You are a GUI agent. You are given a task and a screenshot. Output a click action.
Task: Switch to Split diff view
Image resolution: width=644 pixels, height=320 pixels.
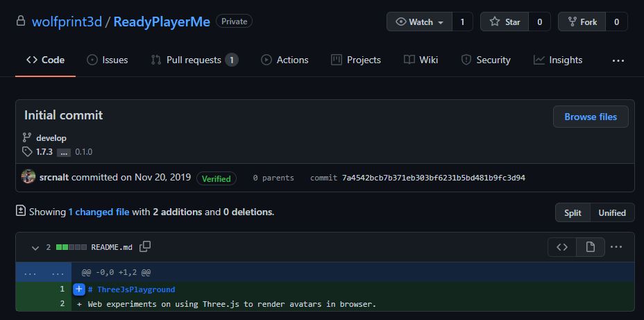[573, 213]
